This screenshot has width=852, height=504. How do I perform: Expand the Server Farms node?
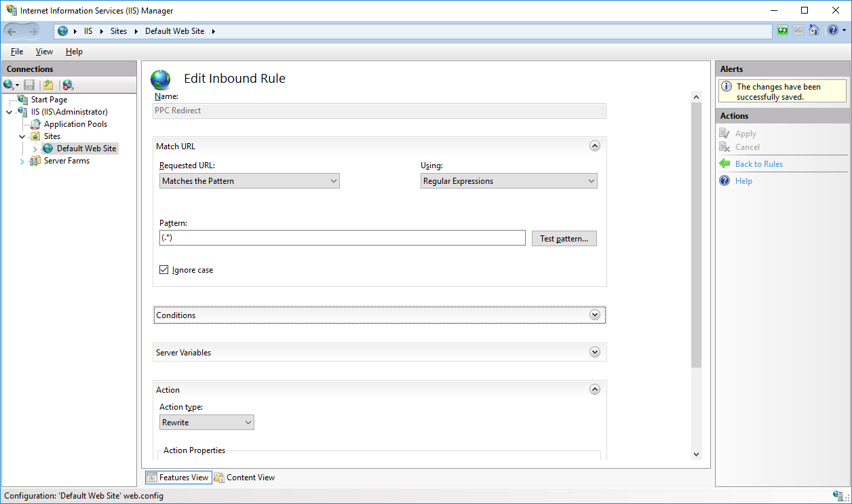tap(22, 161)
